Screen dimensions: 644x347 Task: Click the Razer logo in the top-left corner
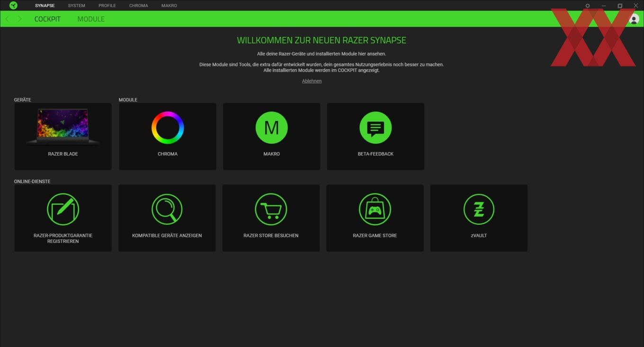click(x=13, y=5)
